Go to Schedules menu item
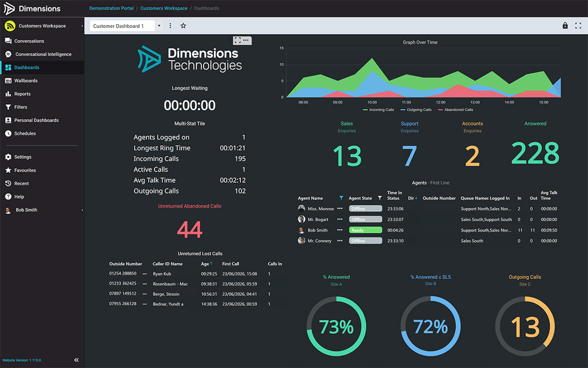 [x=25, y=133]
